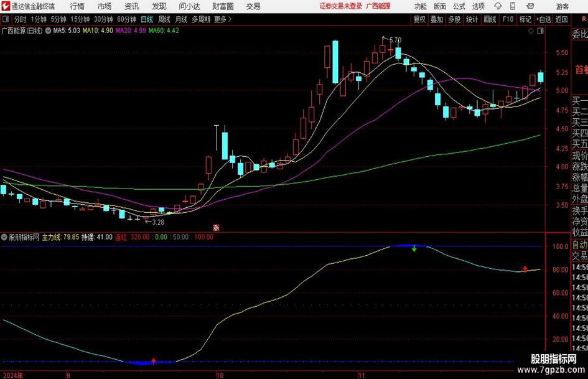
Task: Open the 发现 menu
Action: click(x=159, y=6)
